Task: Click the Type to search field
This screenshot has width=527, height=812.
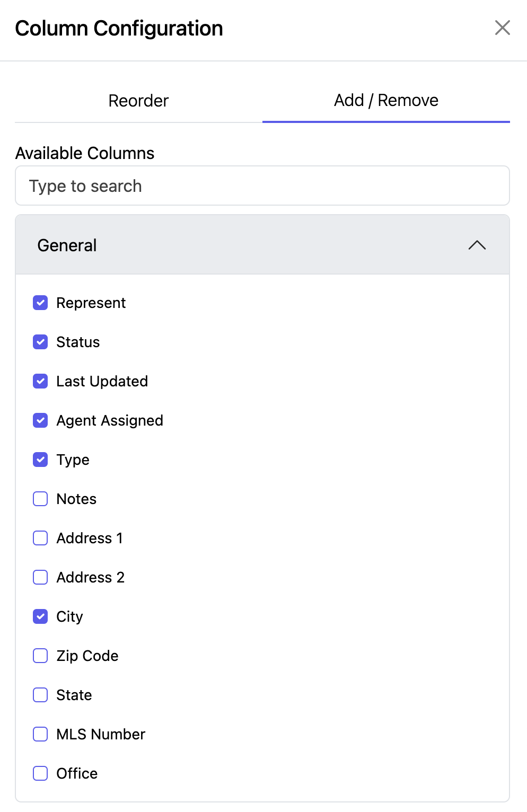Action: pos(262,186)
